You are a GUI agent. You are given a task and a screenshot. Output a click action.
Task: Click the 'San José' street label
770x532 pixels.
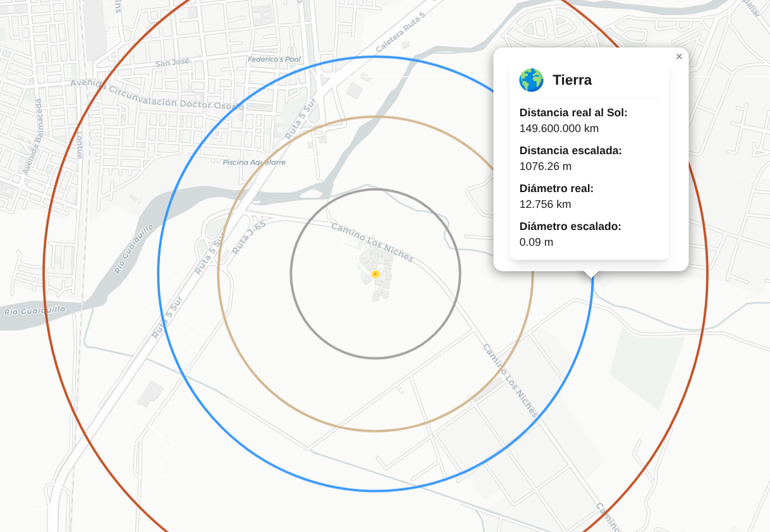pos(173,63)
